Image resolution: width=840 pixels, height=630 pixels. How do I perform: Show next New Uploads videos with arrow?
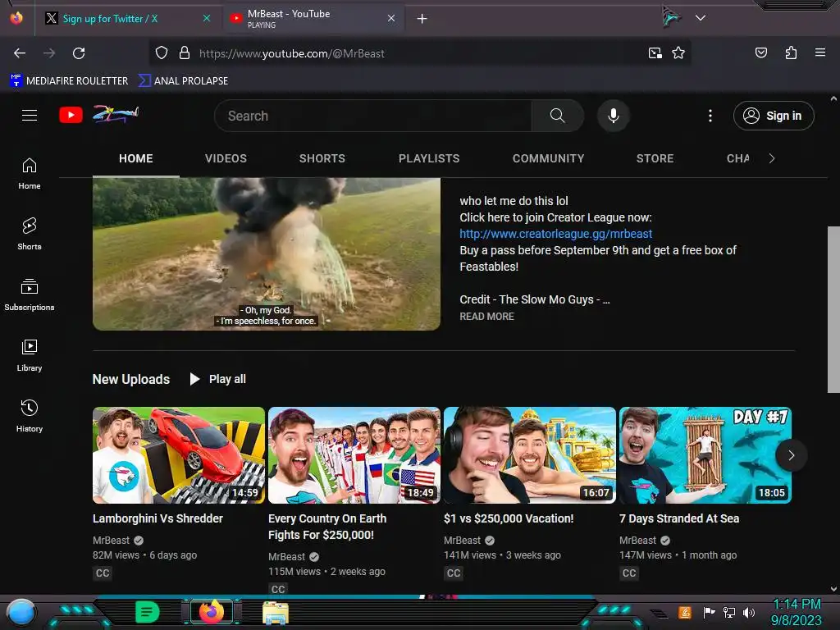(792, 455)
